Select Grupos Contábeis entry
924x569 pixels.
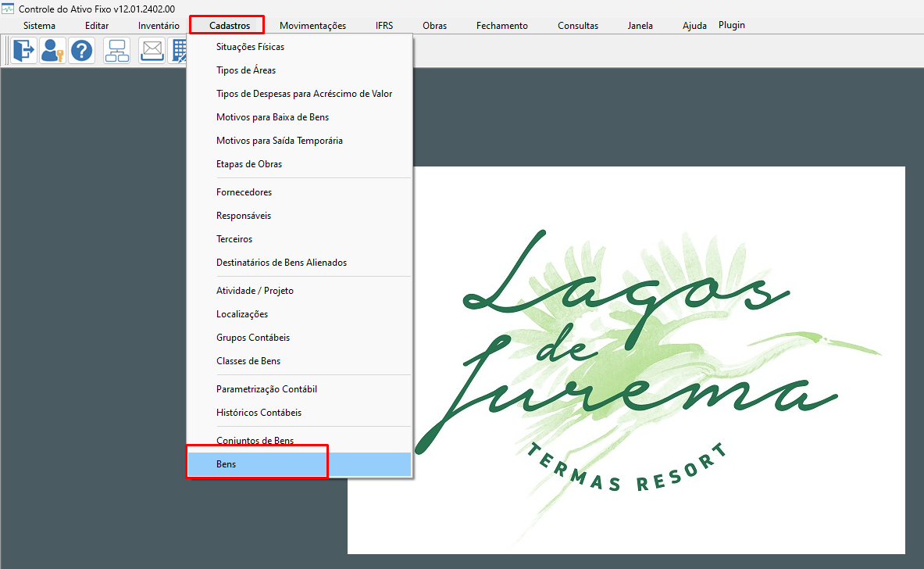299,338
